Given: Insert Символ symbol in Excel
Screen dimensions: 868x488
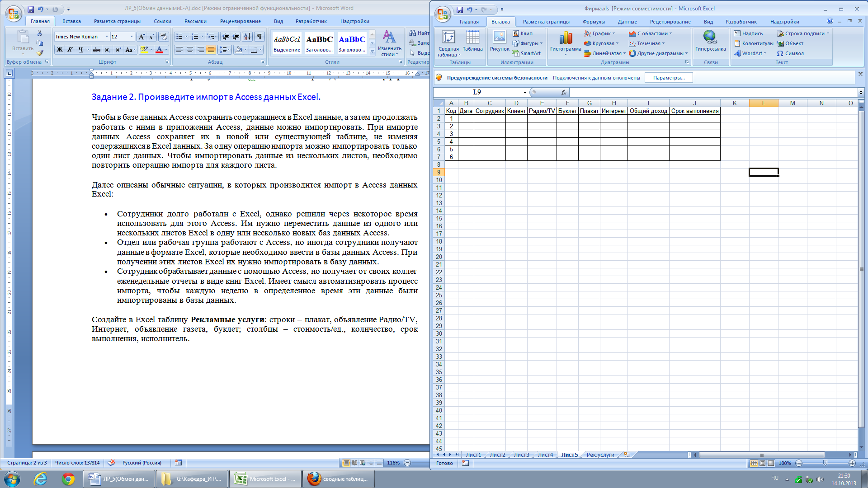Looking at the screenshot, I should pyautogui.click(x=790, y=53).
